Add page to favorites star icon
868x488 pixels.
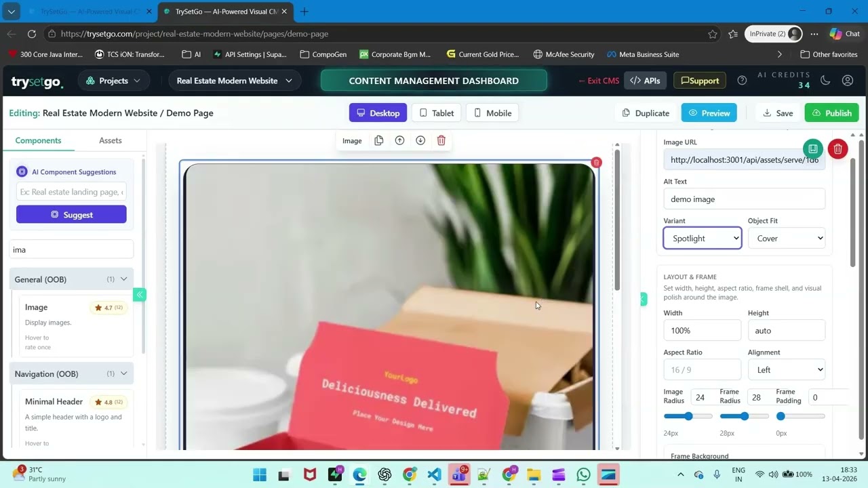713,34
